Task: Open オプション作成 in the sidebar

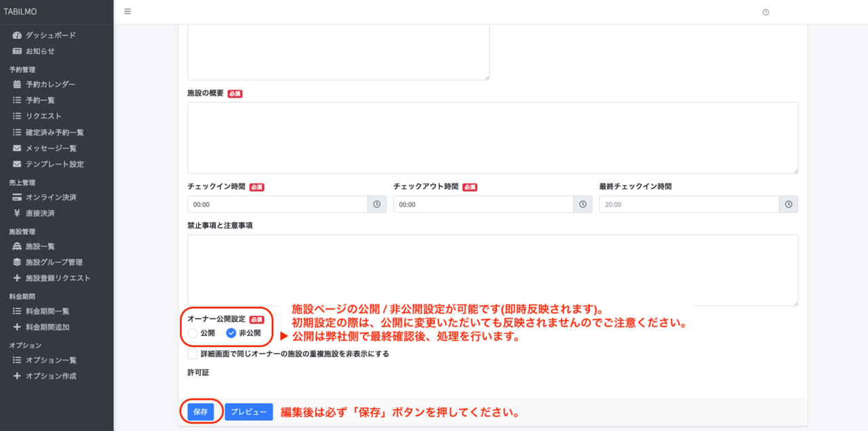Action: [x=51, y=376]
